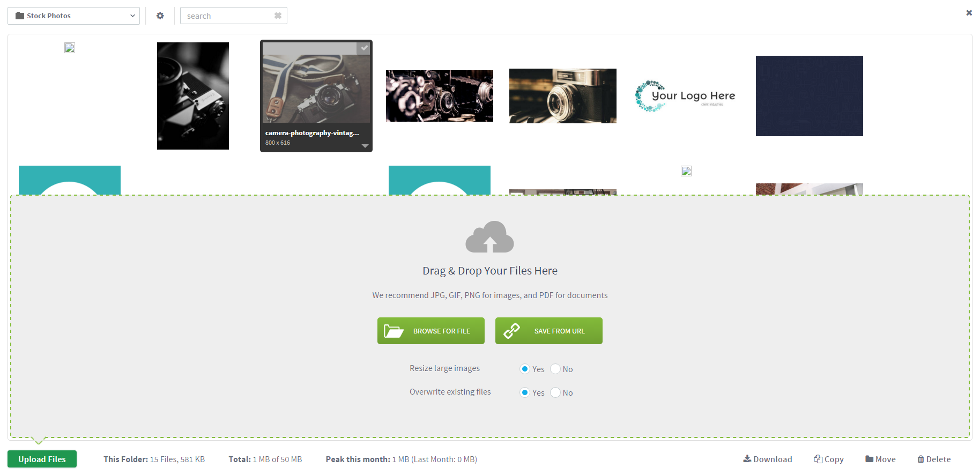Click the camera-photography-vintag file name

(x=312, y=133)
